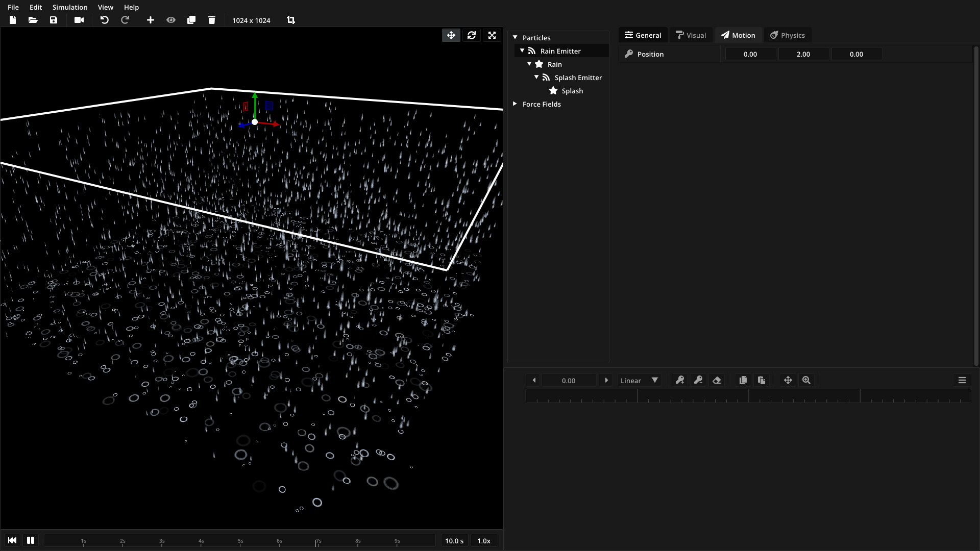This screenshot has height=551, width=980.
Task: Click the crop image size icon
Action: [x=291, y=20]
